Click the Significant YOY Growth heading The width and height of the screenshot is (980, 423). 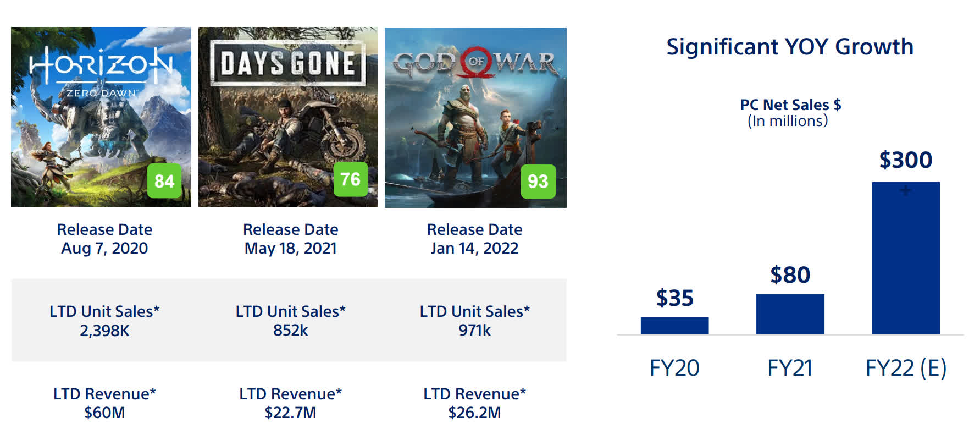pos(789,47)
